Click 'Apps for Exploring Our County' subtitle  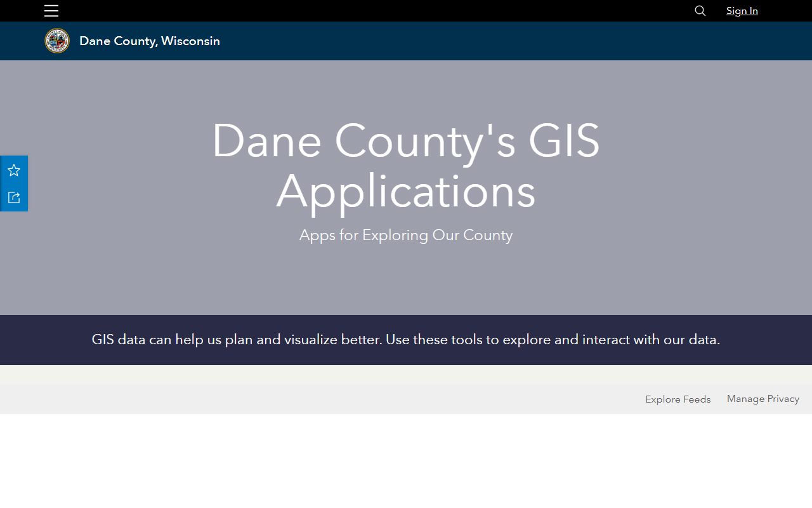[406, 235]
